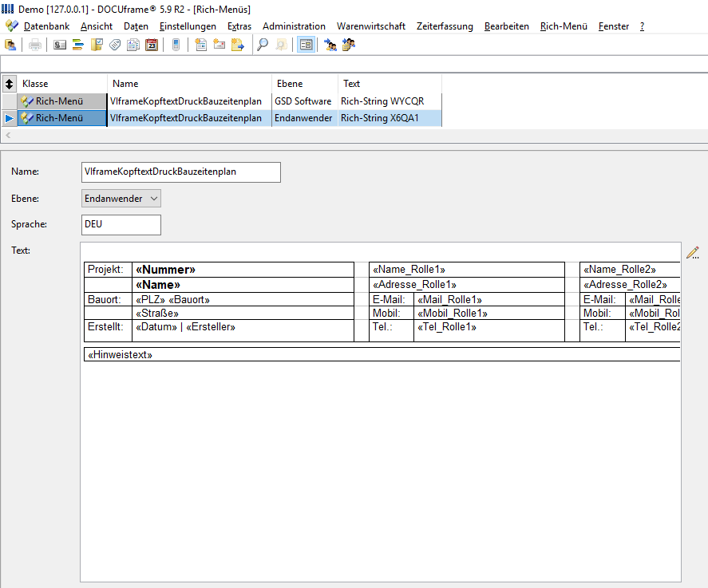708x588 pixels.
Task: Click the Endanwender cell in the list
Action: pos(305,118)
